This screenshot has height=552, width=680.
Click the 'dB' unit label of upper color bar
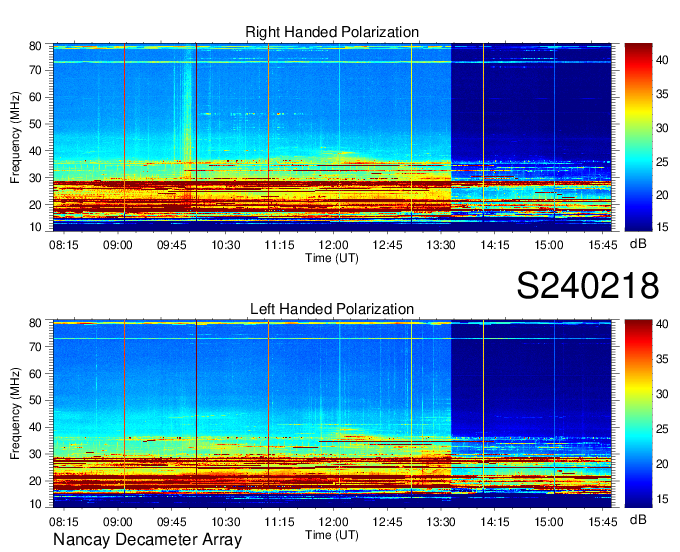[x=638, y=244]
